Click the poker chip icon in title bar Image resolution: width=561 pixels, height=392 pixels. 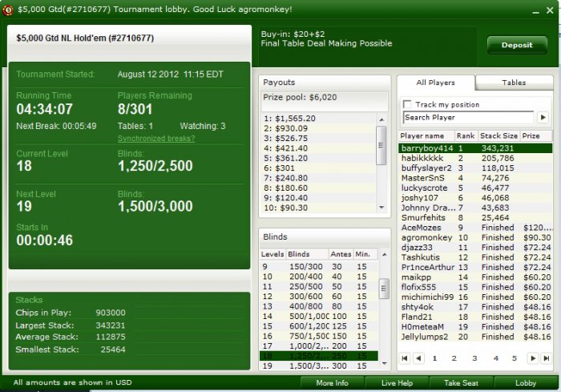click(x=7, y=10)
